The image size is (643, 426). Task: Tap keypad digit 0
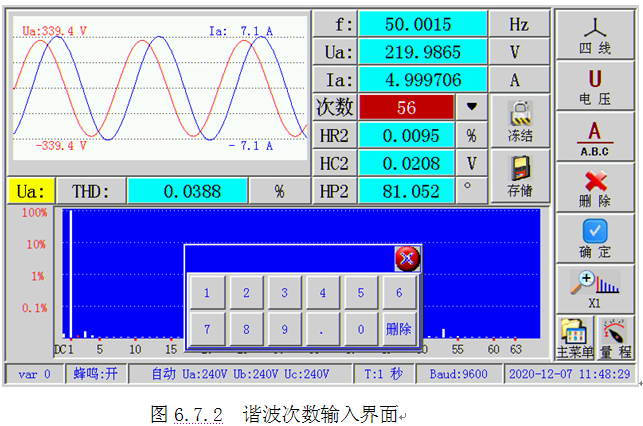[361, 329]
